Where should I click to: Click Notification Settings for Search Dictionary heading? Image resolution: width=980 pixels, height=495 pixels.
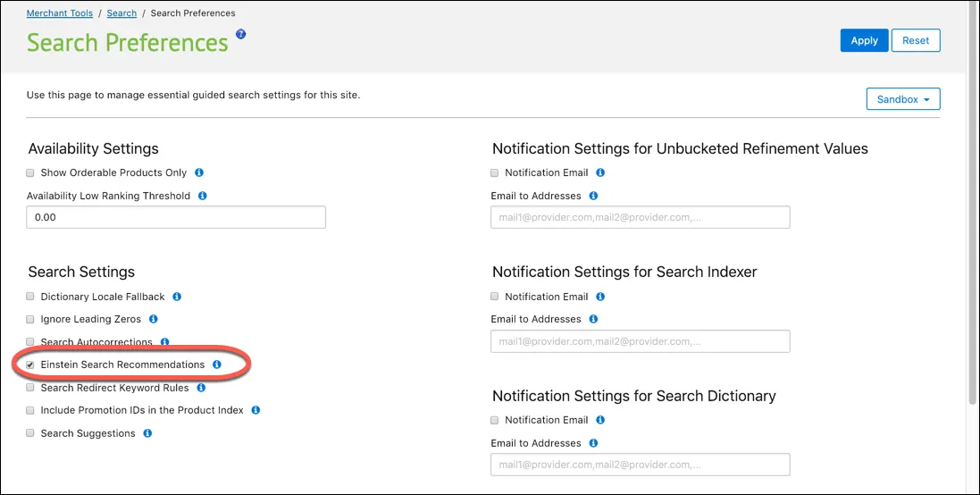coord(633,396)
